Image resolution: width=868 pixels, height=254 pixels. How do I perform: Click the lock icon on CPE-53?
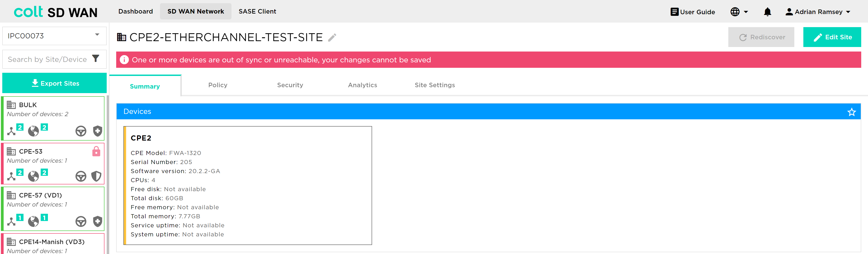[96, 151]
